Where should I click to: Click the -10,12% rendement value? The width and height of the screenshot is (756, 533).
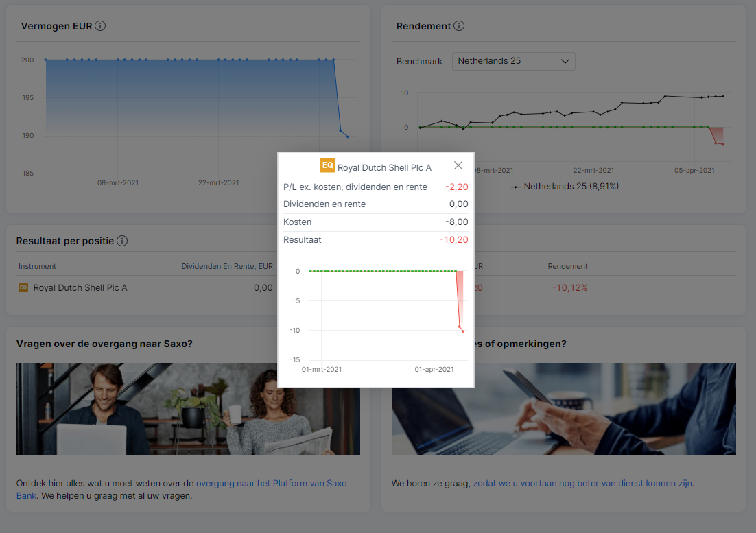tap(570, 287)
